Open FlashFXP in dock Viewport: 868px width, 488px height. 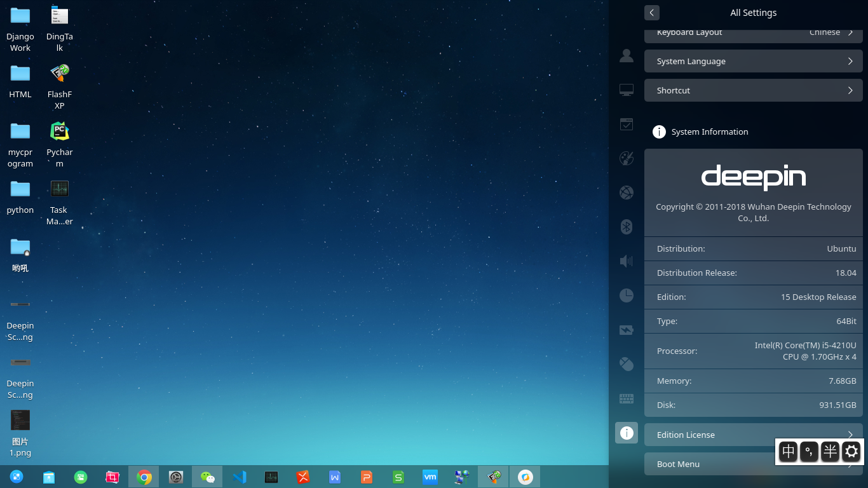point(494,477)
